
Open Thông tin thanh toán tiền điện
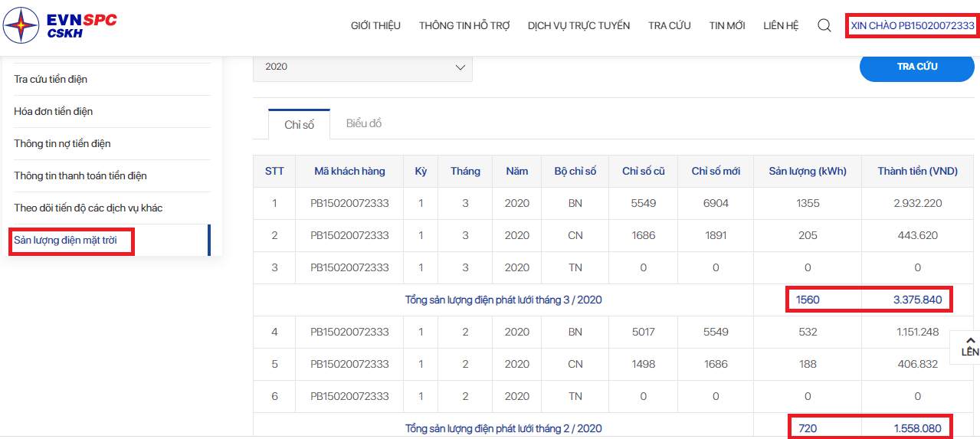80,176
